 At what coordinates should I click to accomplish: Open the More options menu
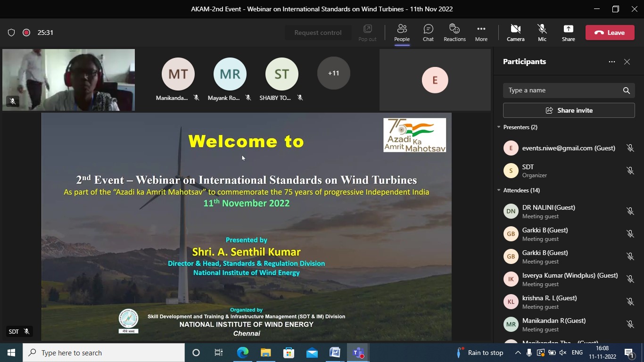click(x=481, y=33)
